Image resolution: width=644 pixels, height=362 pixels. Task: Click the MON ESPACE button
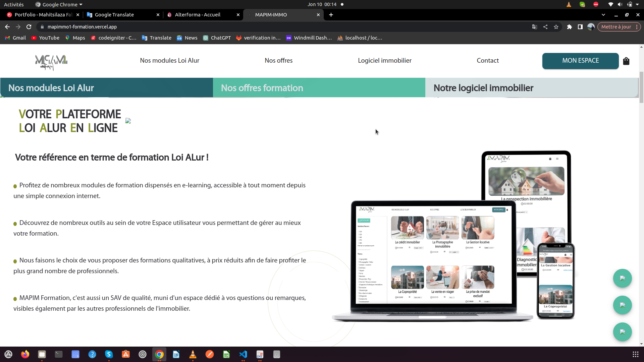581,61
